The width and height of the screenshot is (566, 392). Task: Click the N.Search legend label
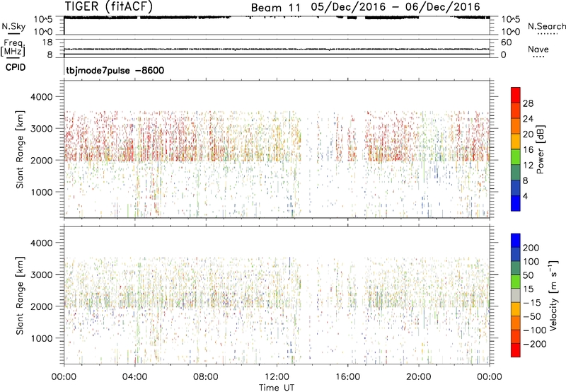[546, 26]
